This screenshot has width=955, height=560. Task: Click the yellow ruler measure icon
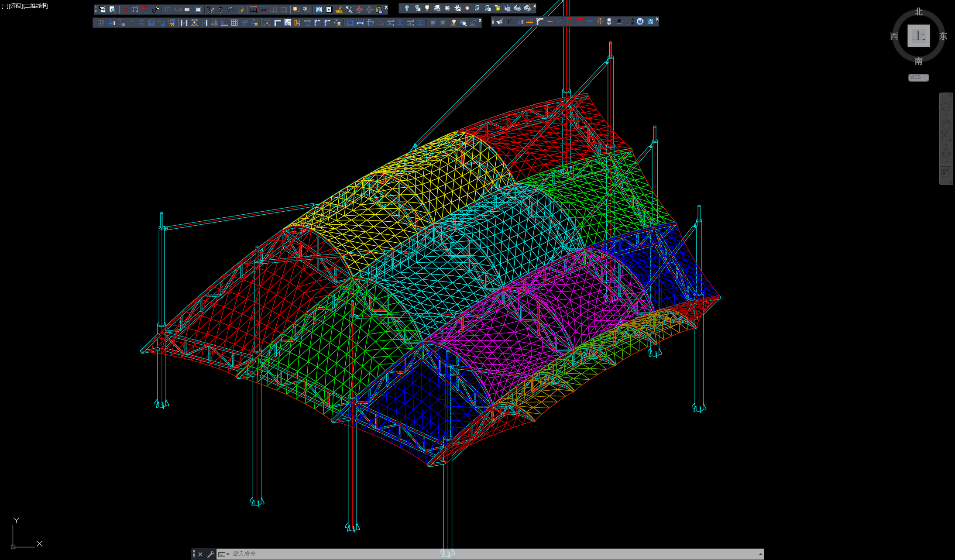click(x=339, y=10)
